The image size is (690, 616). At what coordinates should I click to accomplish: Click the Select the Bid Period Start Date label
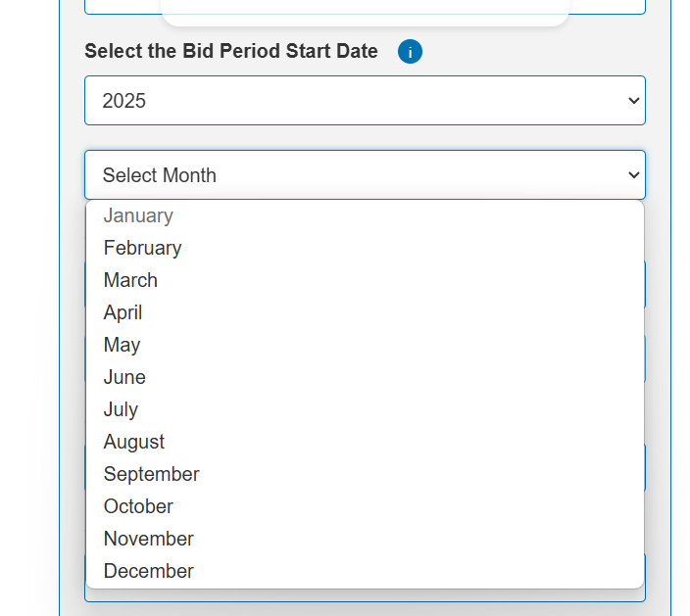pyautogui.click(x=230, y=52)
